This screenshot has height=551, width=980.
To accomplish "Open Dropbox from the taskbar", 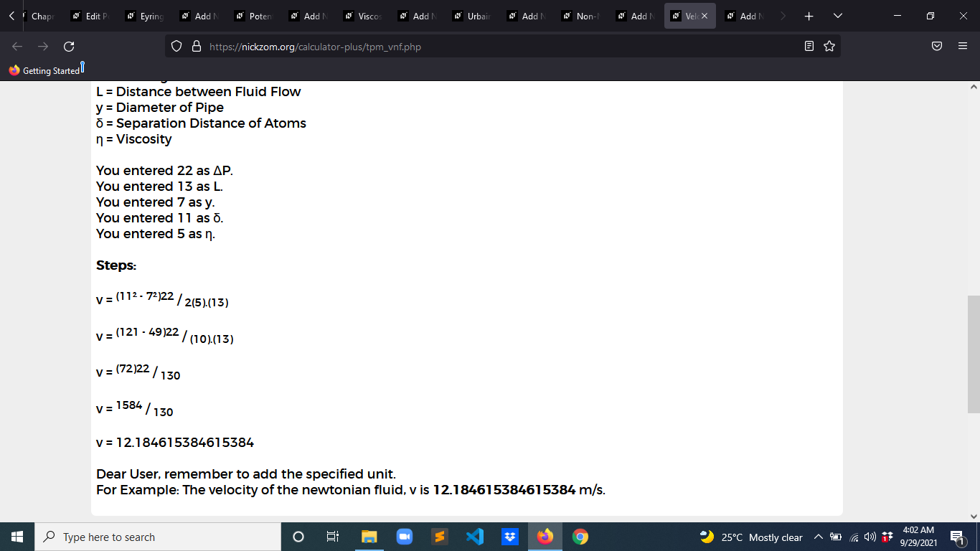I will coord(509,537).
